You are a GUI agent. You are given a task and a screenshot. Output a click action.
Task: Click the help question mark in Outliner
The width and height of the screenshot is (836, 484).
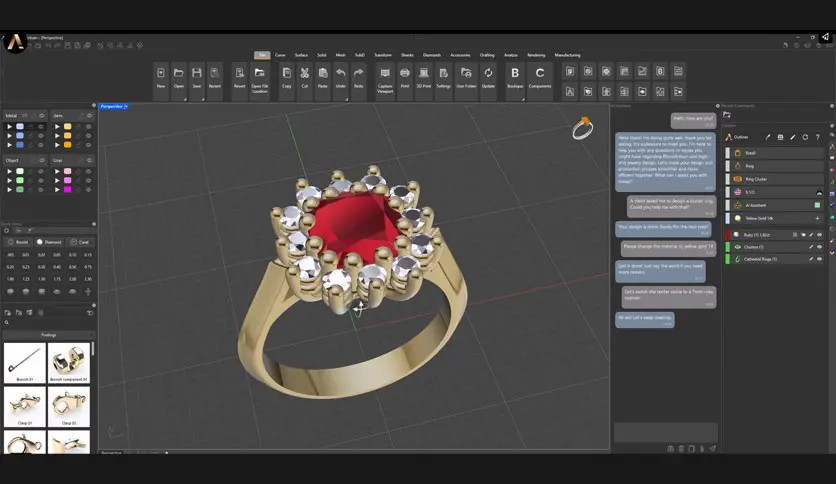[x=817, y=138]
